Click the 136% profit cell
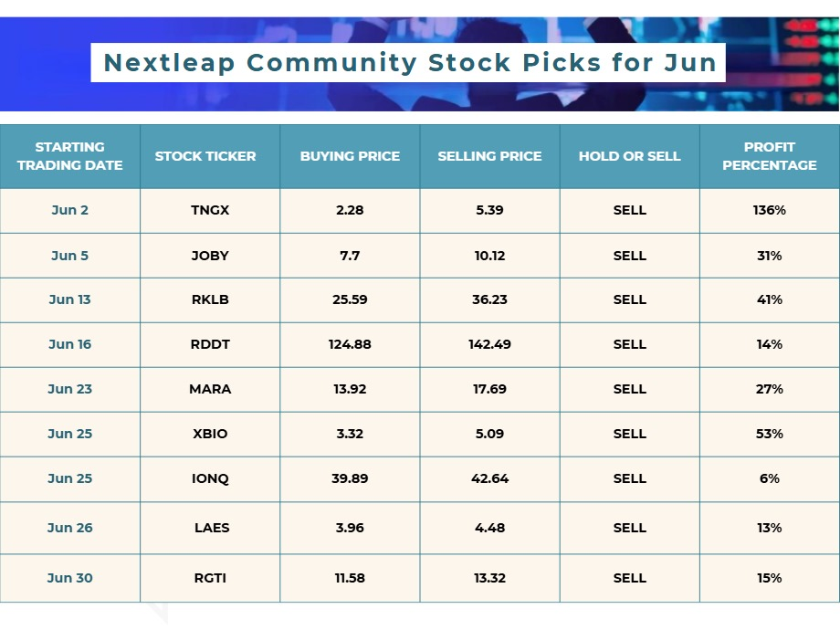 [770, 211]
